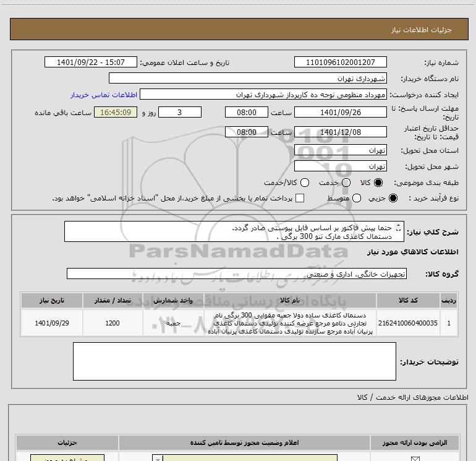Click the remaining days field showing 3
Viewport: 476px width, 461px height.
pyautogui.click(x=180, y=112)
